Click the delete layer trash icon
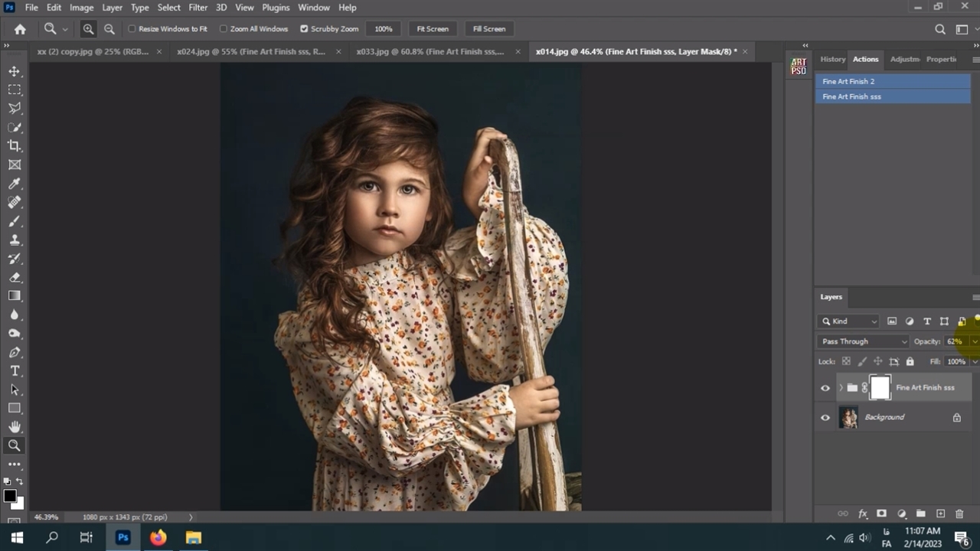Screen dimensions: 980x551 coord(959,514)
